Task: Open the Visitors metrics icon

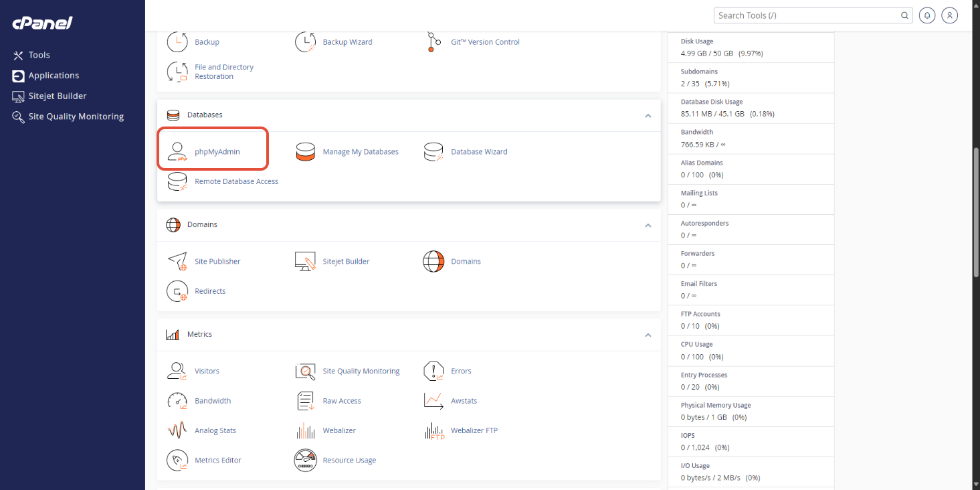Action: click(x=177, y=371)
